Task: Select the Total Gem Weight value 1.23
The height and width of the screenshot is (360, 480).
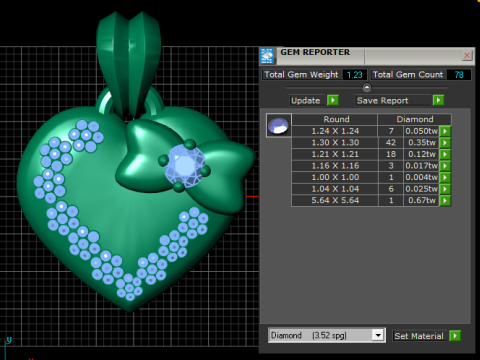Action: pyautogui.click(x=355, y=75)
